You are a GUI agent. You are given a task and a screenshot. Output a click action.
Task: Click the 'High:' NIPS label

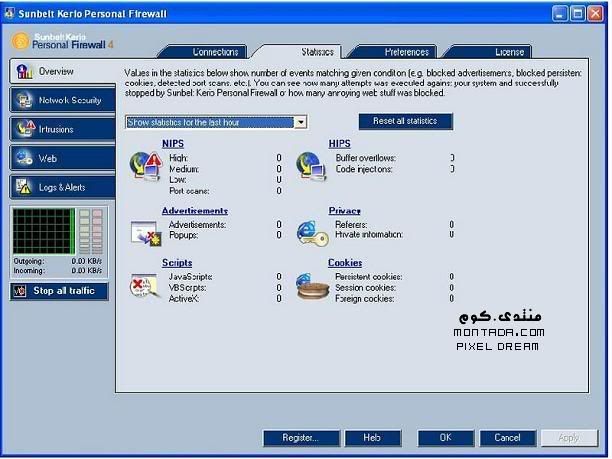(178, 158)
